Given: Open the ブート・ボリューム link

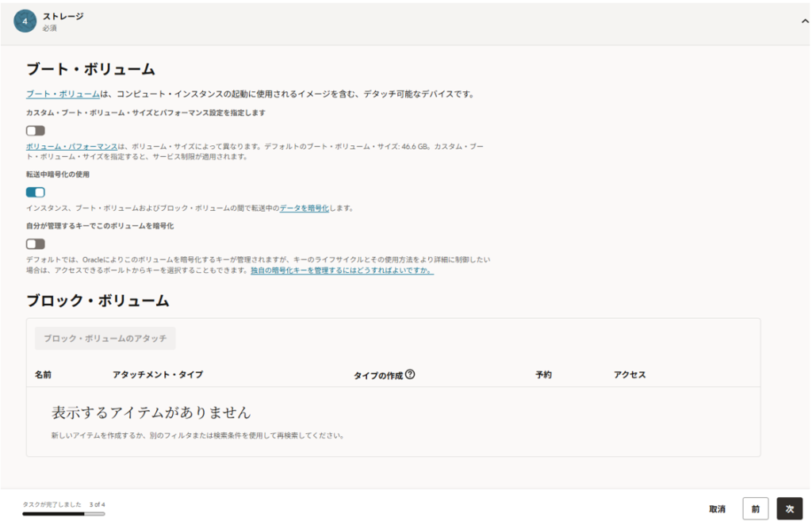Looking at the screenshot, I should pos(63,94).
